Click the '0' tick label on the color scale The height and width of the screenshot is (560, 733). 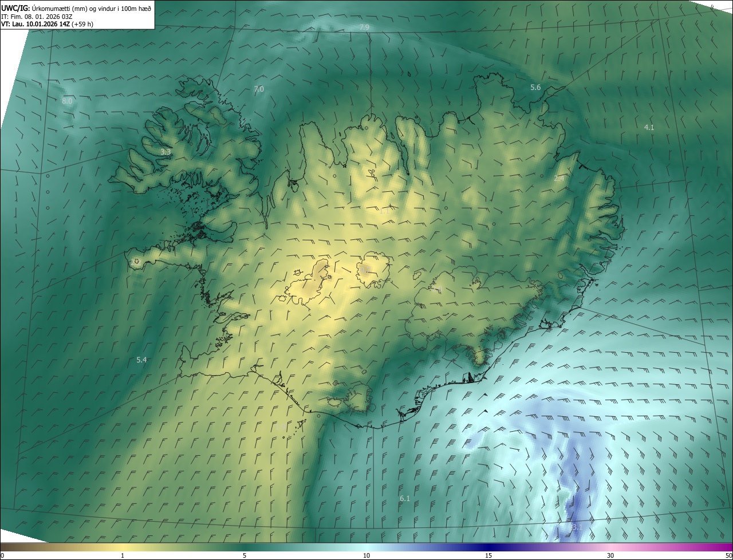click(2, 555)
